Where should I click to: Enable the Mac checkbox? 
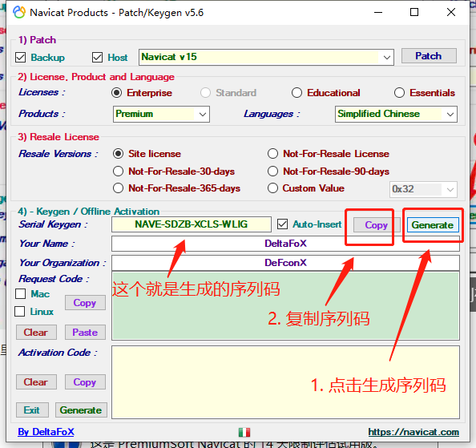(x=20, y=294)
